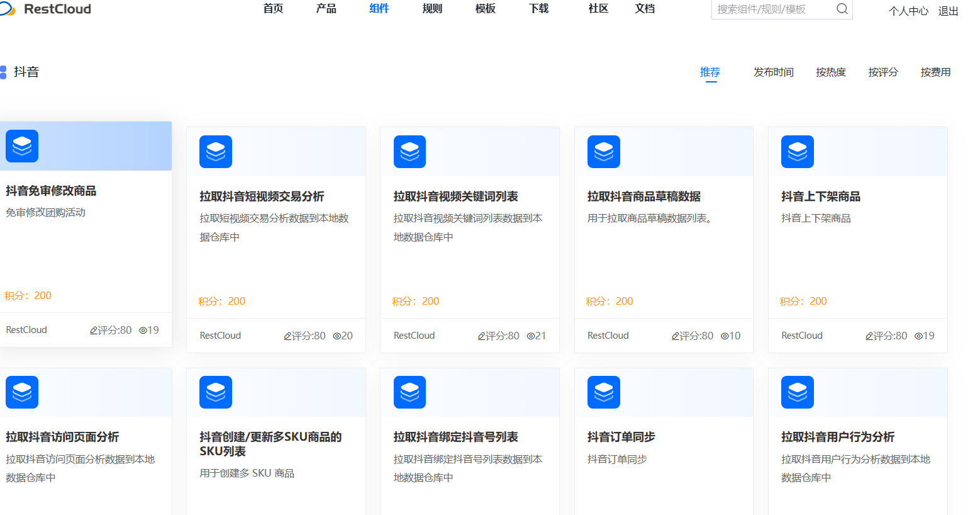This screenshot has height=515, width=980.
Task: Click the view count 10 on 拉取抖音商品草稿数据 card
Action: [x=731, y=336]
